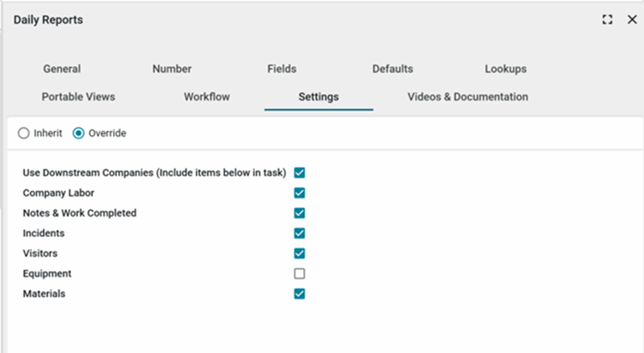This screenshot has width=644, height=353.
Task: Select the Workflow tab
Action: (207, 97)
